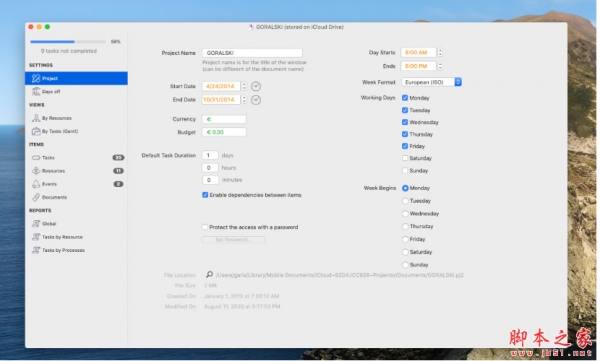This screenshot has height=361, width=600.
Task: Click the File Location magnifier icon
Action: pos(209,274)
